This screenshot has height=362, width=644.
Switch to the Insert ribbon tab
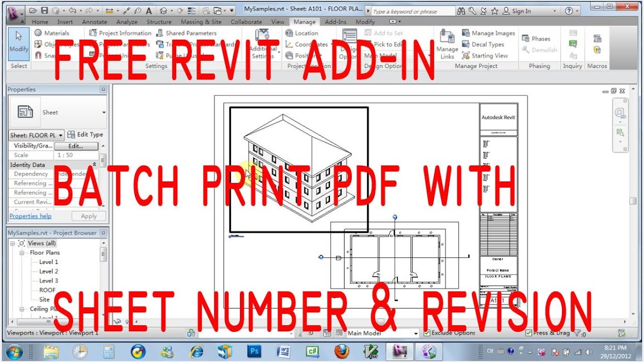pyautogui.click(x=65, y=22)
